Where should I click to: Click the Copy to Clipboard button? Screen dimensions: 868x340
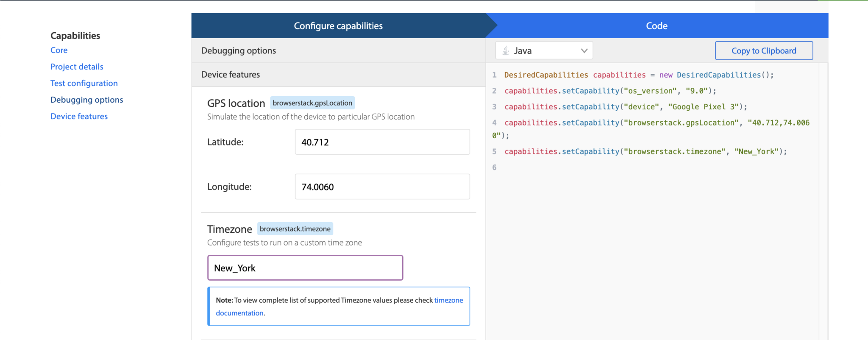coord(764,51)
